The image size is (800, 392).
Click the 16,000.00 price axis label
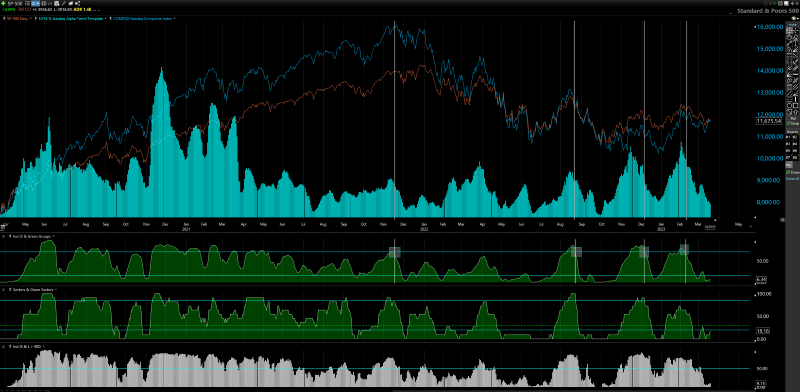pyautogui.click(x=769, y=27)
